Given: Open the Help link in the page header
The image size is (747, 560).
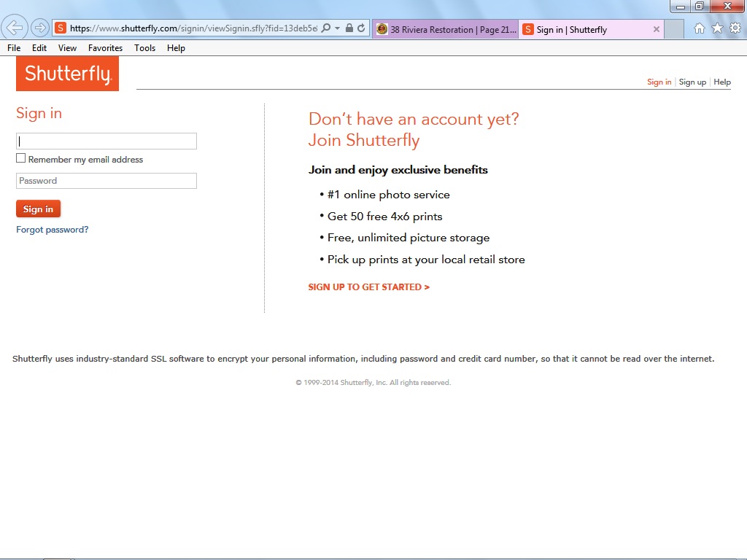Looking at the screenshot, I should coord(721,82).
